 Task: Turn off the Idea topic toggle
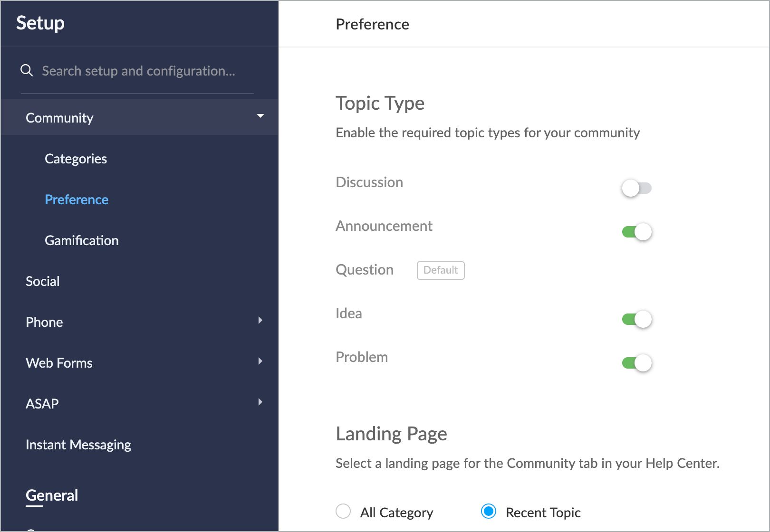(x=636, y=319)
